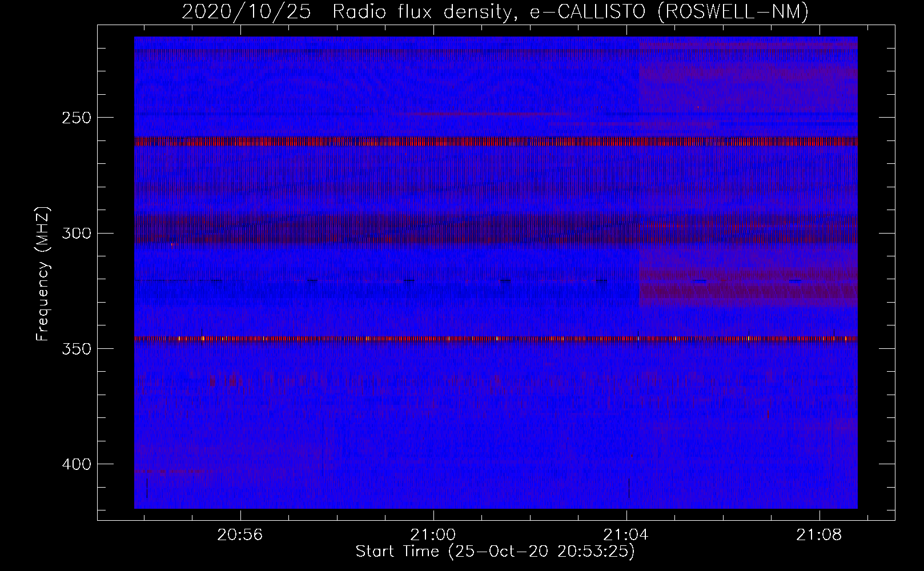Click the 21:08 time tick label

pos(819,534)
